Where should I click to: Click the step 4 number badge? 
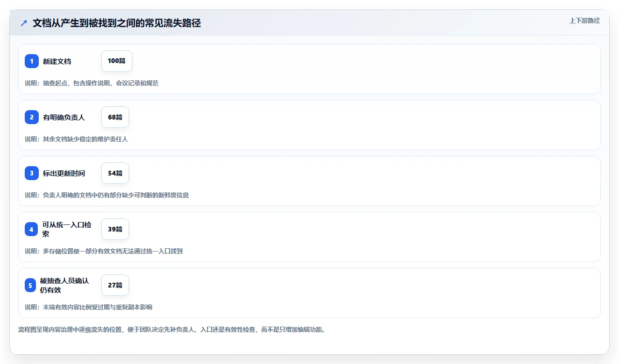click(x=31, y=229)
